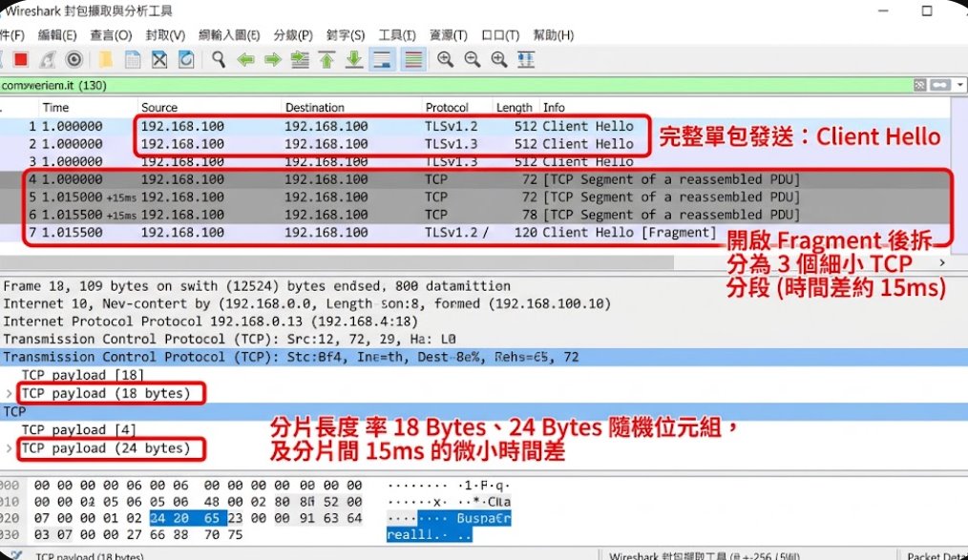Screen dimensions: 968x560
Task: Go to last packet down-arrow icon
Action: pos(354,59)
